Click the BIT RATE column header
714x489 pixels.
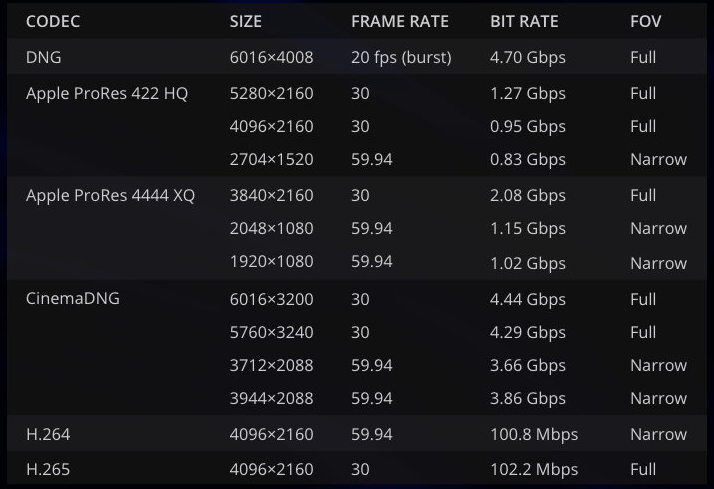(525, 21)
